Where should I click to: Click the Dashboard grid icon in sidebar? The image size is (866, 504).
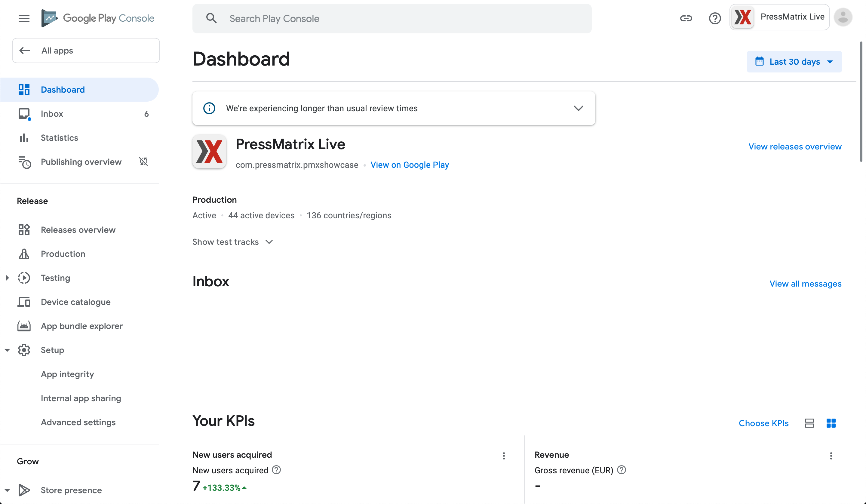[24, 89]
